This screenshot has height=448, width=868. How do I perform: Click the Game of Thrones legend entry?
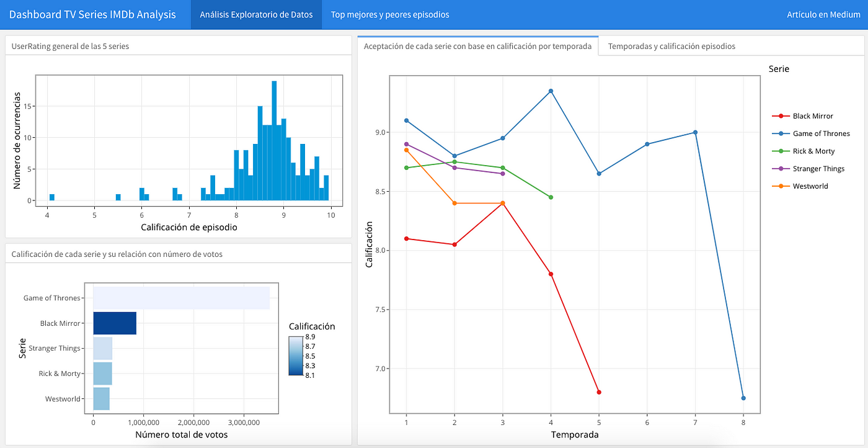810,133
